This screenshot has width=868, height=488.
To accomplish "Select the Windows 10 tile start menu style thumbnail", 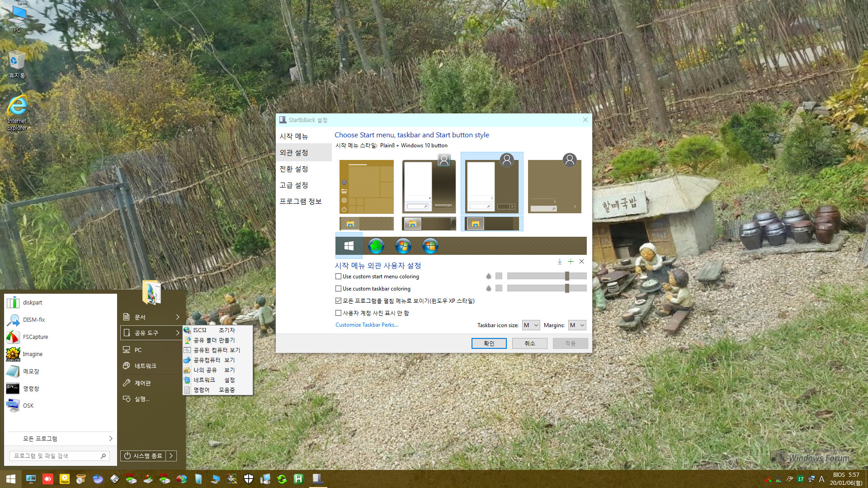I will (x=366, y=186).
